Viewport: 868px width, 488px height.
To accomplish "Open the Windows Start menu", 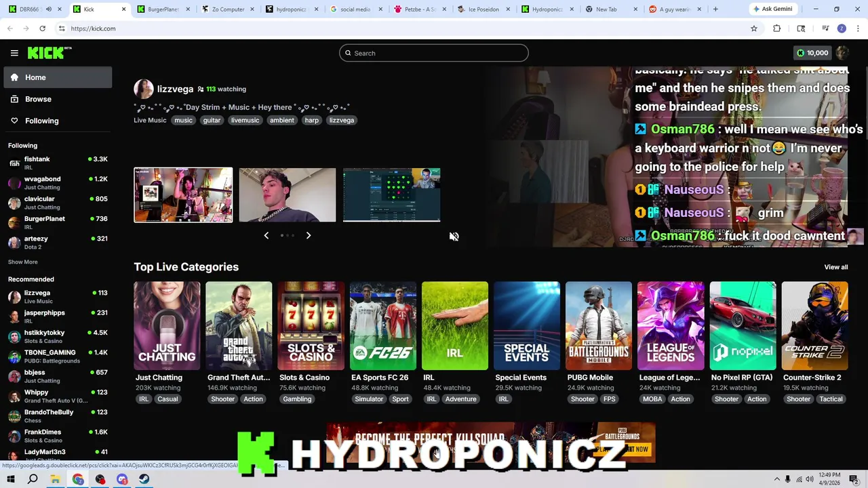I will [11, 479].
